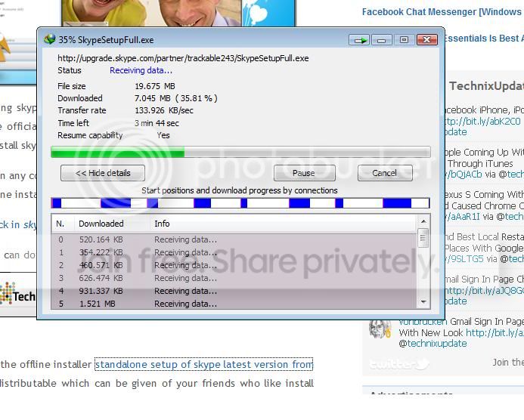Click the twitter logo in sidebar widget
This screenshot has height=420, width=524.
coord(399,364)
